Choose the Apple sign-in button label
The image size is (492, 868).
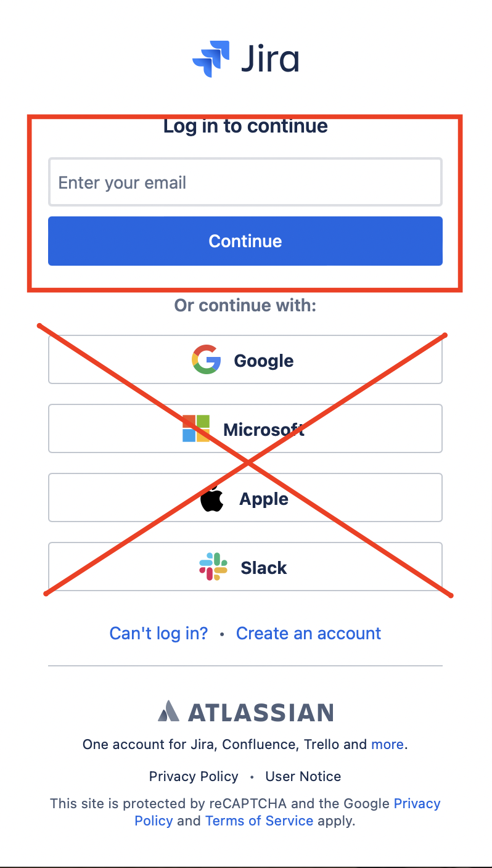264,499
